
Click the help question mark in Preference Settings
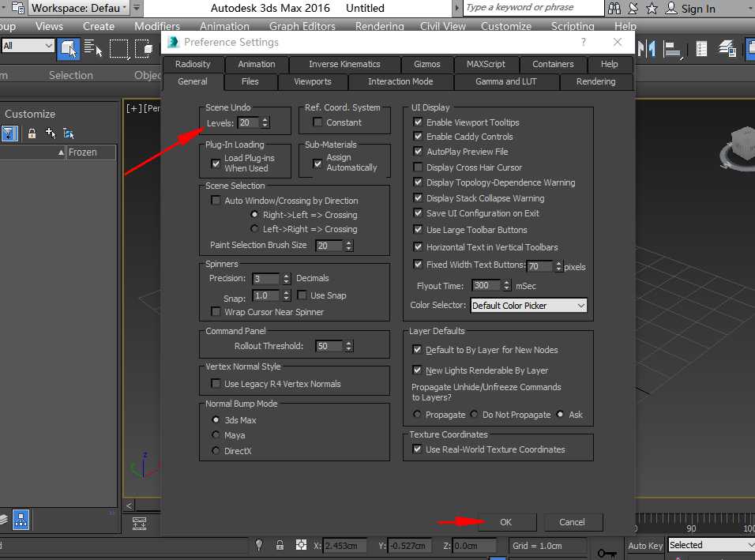[x=584, y=42]
